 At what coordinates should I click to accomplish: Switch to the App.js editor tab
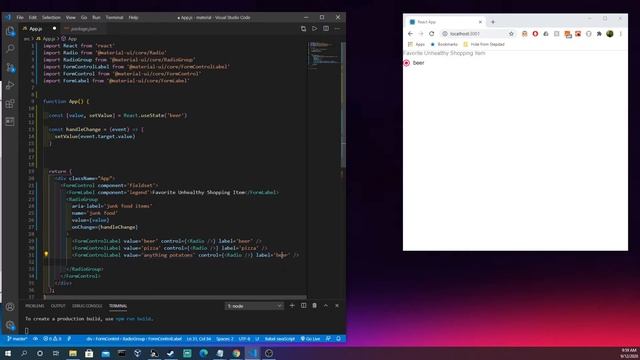pyautogui.click(x=39, y=29)
